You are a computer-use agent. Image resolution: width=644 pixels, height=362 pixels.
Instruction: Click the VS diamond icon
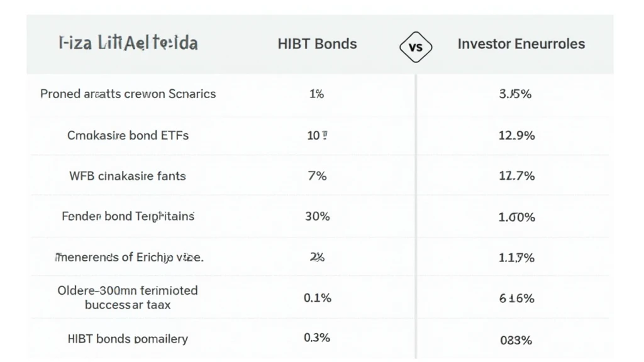coord(416,46)
